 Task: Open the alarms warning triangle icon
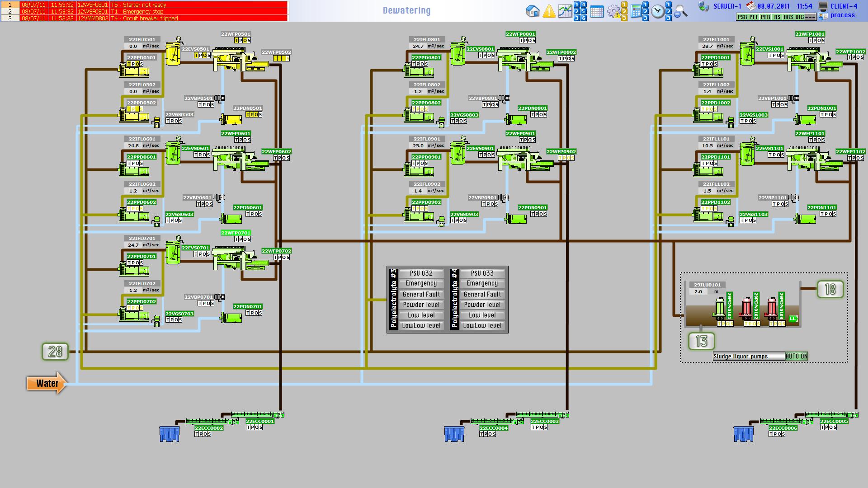coord(549,11)
